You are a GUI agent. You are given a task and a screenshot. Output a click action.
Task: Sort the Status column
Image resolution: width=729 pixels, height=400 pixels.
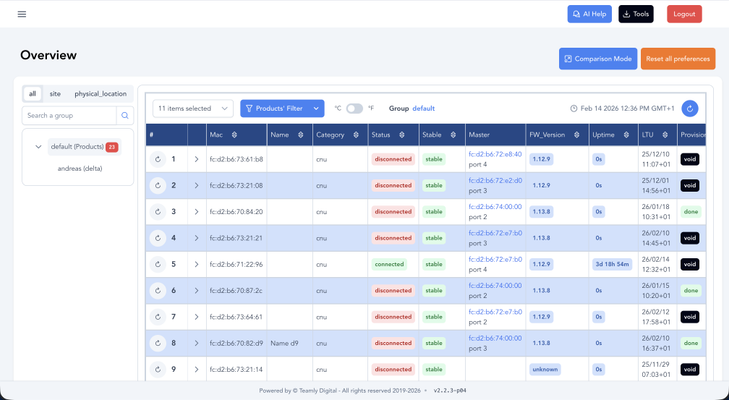pos(402,135)
